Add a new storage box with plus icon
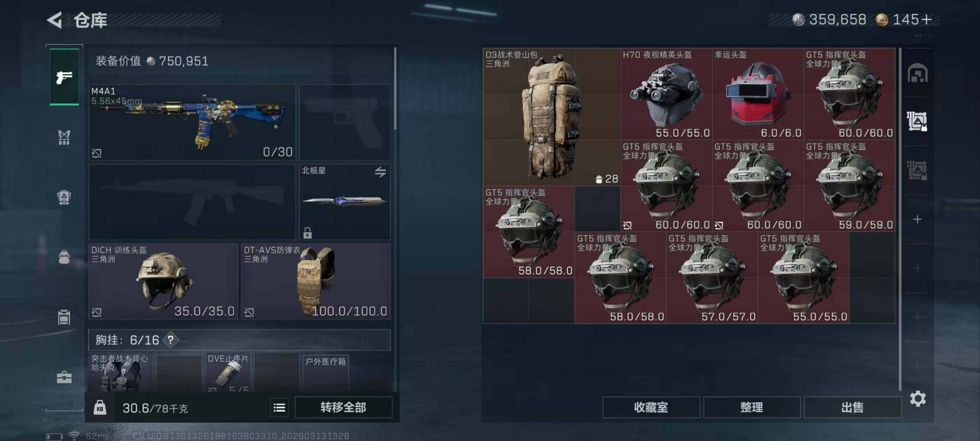The width and height of the screenshot is (980, 441). coord(917,219)
